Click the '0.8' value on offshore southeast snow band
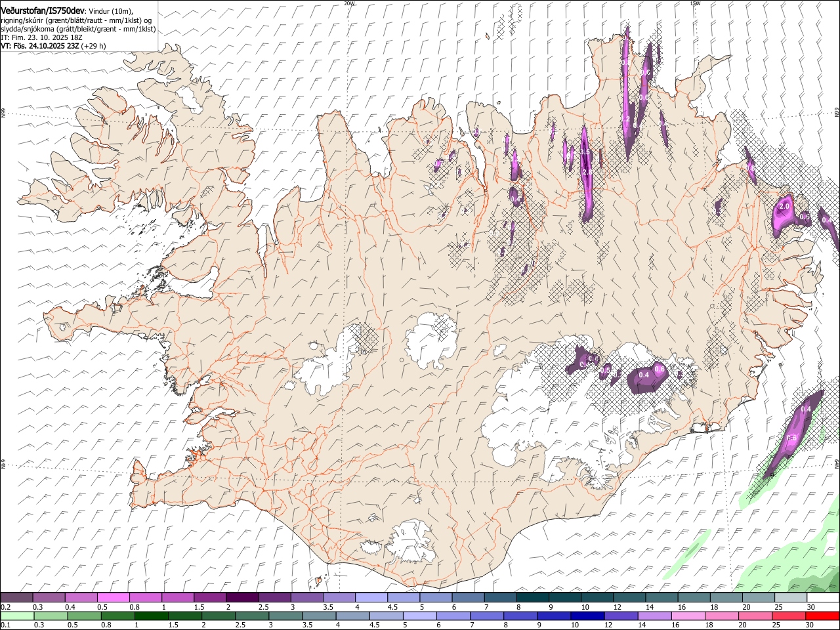 pos(791,438)
